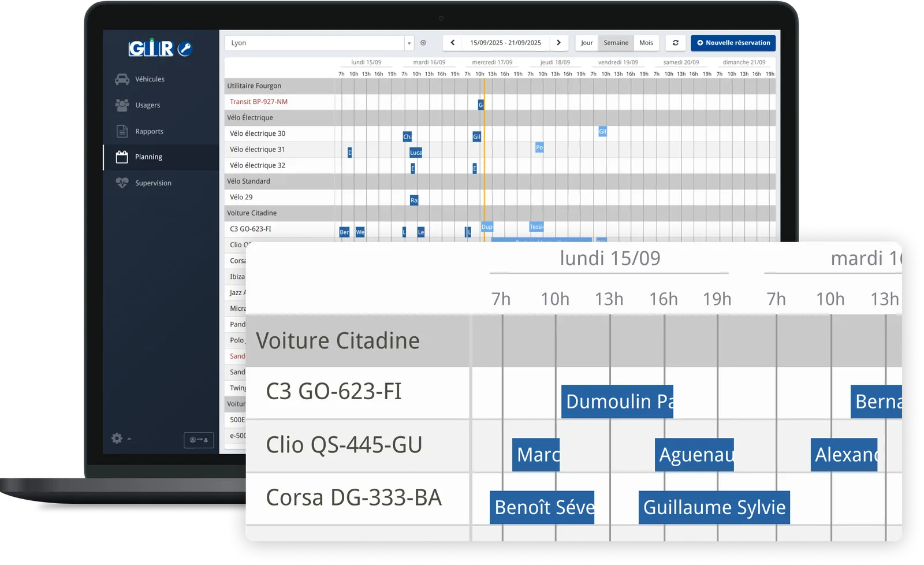Viewport: 924px width, 565px height.
Task: Click the Rapports document icon
Action: click(122, 131)
